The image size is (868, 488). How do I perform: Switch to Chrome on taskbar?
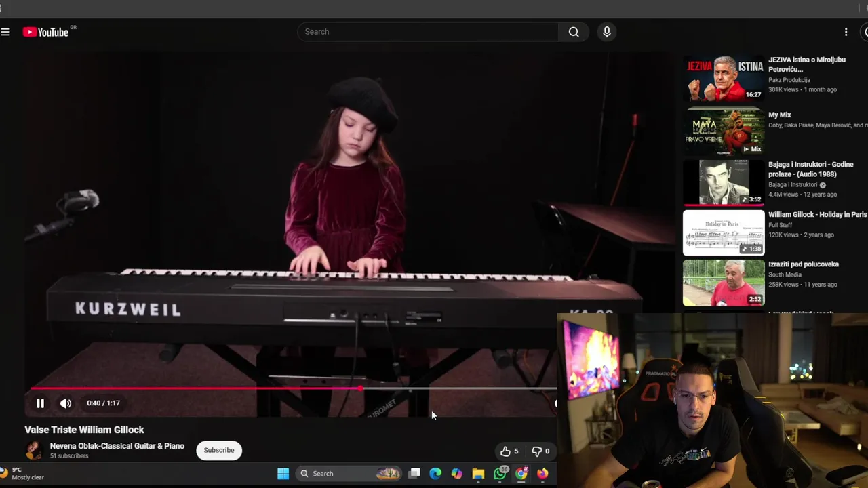(x=521, y=474)
